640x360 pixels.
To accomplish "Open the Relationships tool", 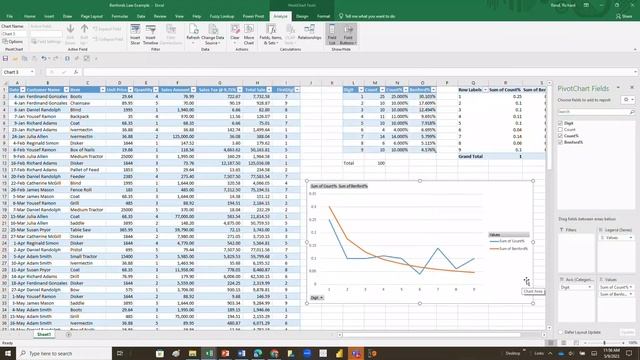I will (x=309, y=32).
